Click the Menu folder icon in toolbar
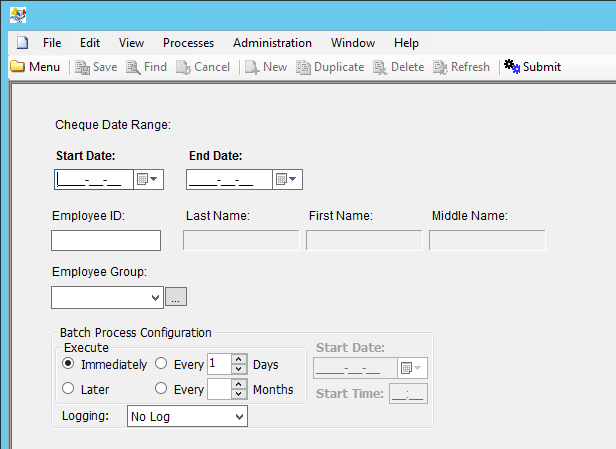This screenshot has height=449, width=616. click(x=17, y=67)
